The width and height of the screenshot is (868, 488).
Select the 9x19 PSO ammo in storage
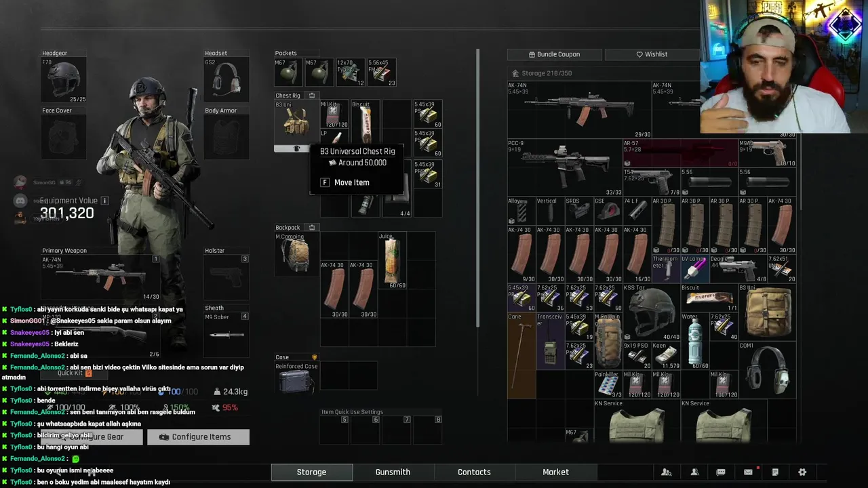coord(637,355)
